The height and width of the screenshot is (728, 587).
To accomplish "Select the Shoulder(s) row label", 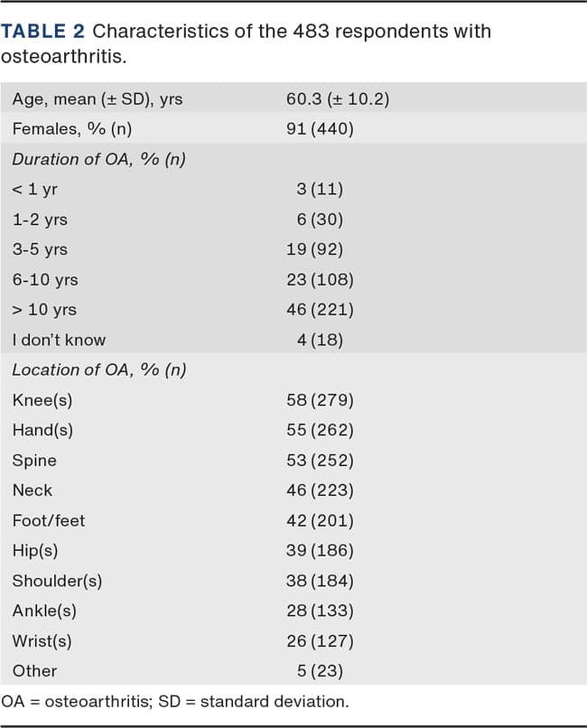I will (57, 581).
